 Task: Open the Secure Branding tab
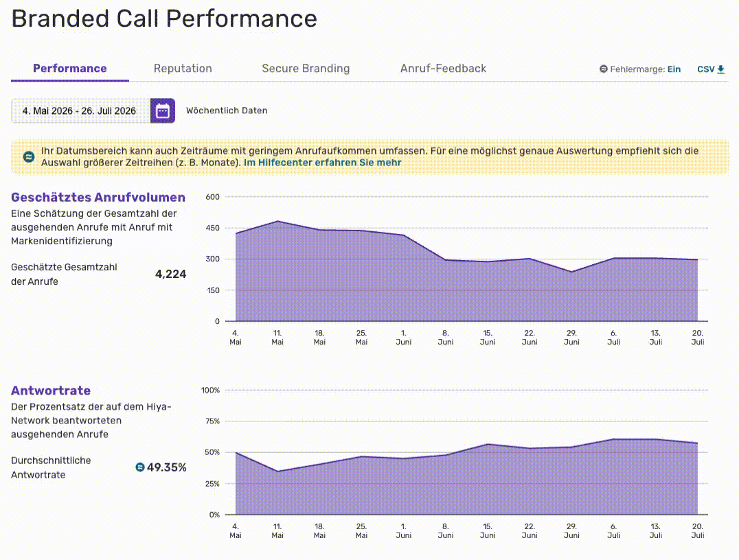306,69
